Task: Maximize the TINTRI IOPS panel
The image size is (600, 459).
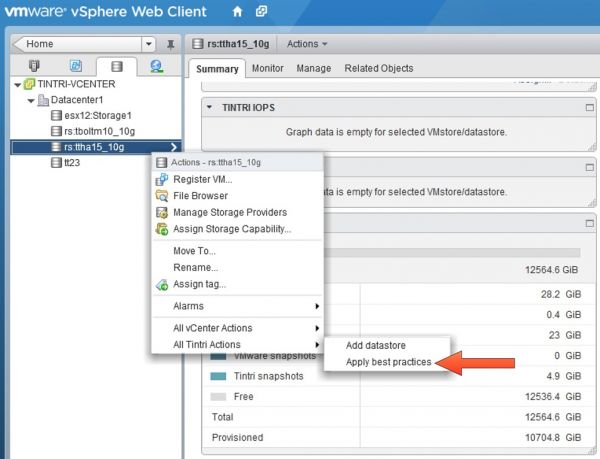Action: point(590,108)
